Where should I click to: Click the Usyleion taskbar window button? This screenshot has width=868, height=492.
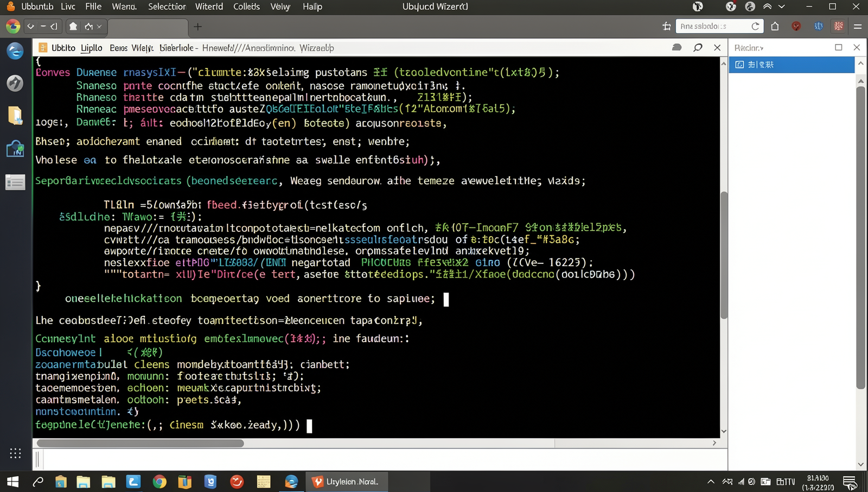coord(347,482)
